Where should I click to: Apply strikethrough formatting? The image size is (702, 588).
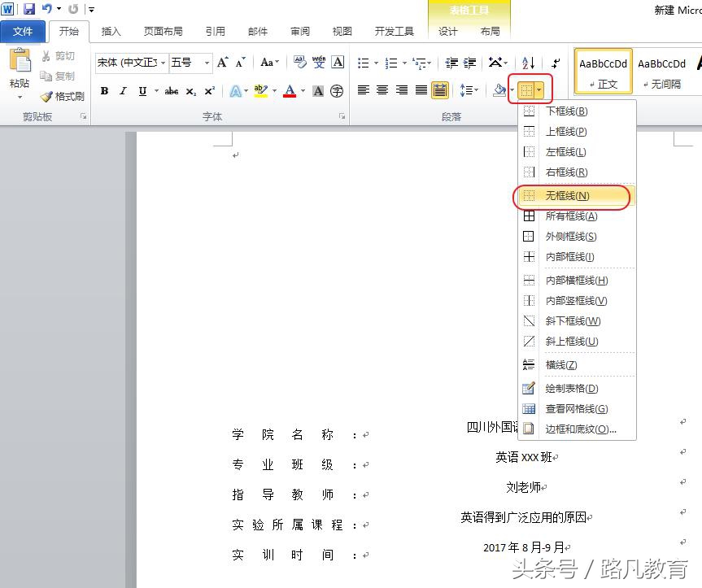tap(171, 91)
